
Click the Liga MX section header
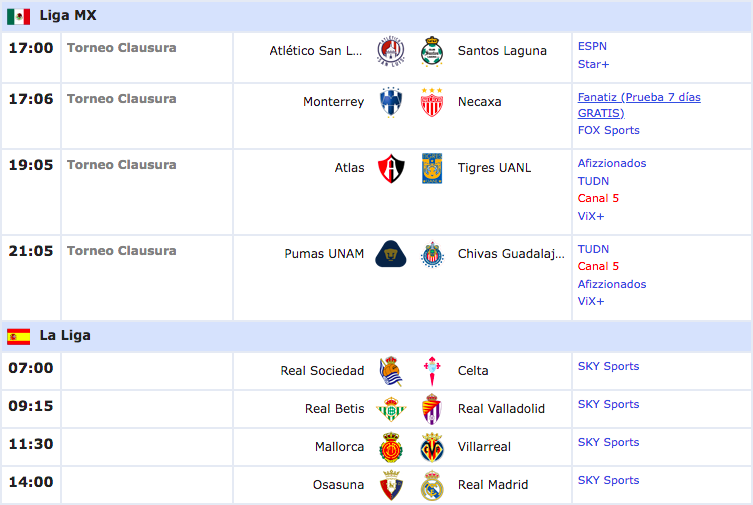(x=376, y=16)
